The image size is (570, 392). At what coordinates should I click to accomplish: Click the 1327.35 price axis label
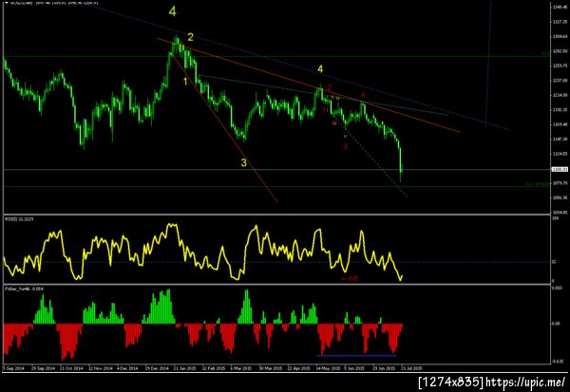(560, 22)
